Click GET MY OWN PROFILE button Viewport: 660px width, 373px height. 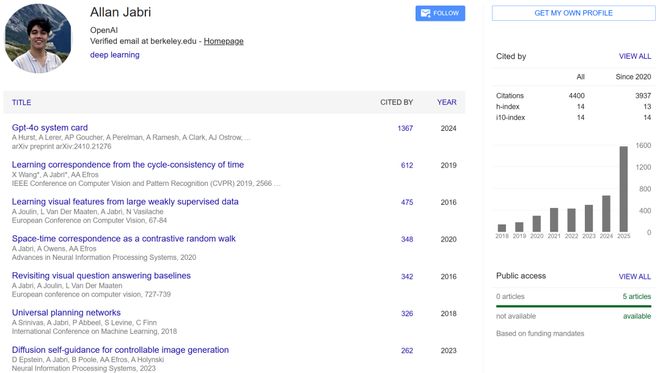click(573, 13)
